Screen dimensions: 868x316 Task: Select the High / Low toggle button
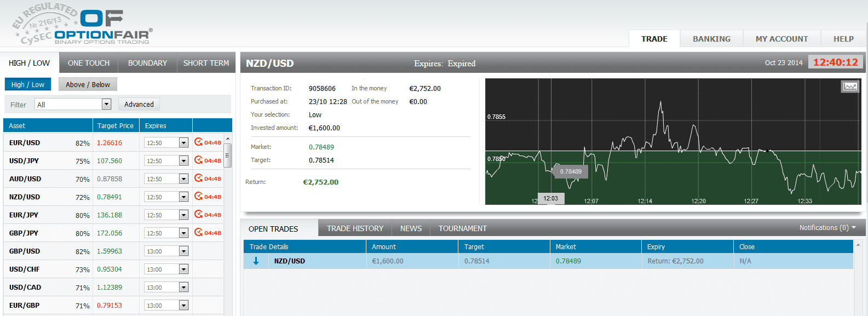[x=28, y=84]
